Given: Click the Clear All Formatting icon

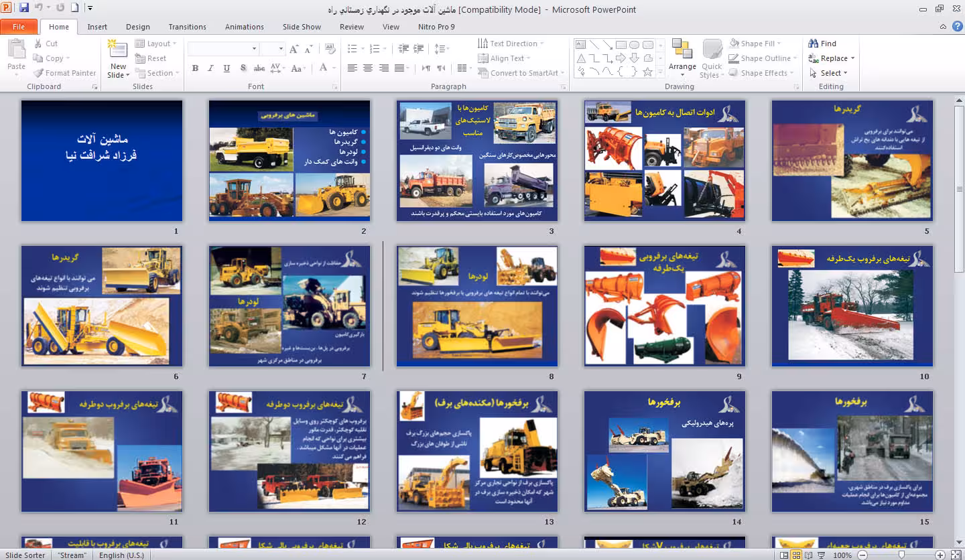Looking at the screenshot, I should coord(330,49).
